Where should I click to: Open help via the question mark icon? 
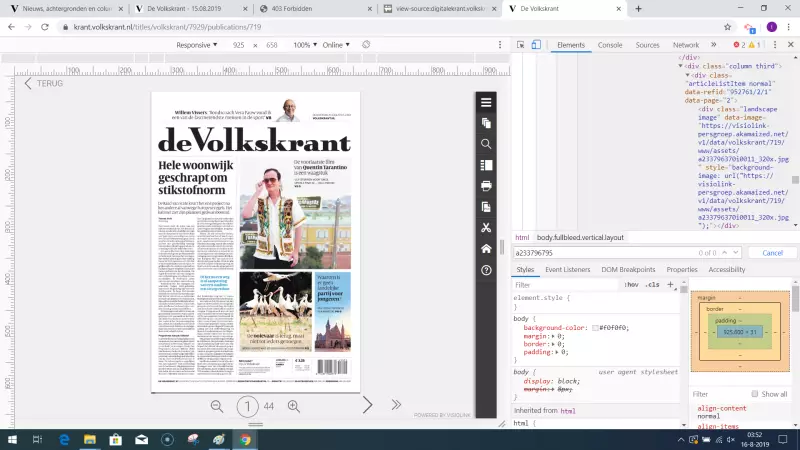pyautogui.click(x=486, y=270)
